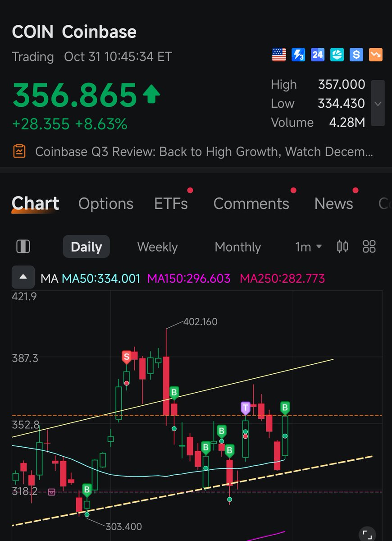Image resolution: width=392 pixels, height=541 pixels.
Task: Tap the blue dollar sign icon
Action: [356, 55]
